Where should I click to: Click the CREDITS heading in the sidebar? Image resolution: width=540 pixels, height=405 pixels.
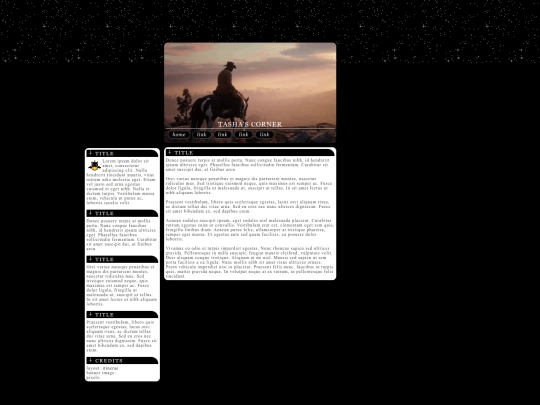click(109, 361)
